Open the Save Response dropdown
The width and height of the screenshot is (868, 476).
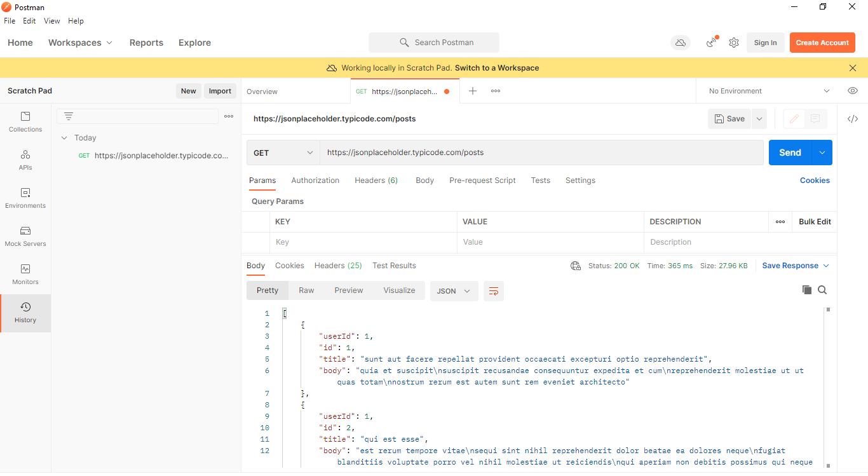pos(796,266)
